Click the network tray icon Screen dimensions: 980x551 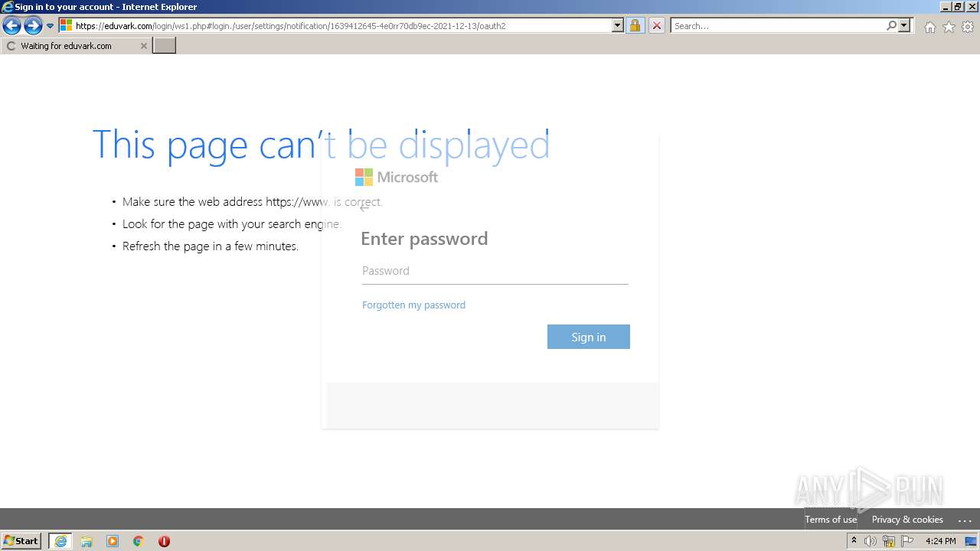[889, 541]
